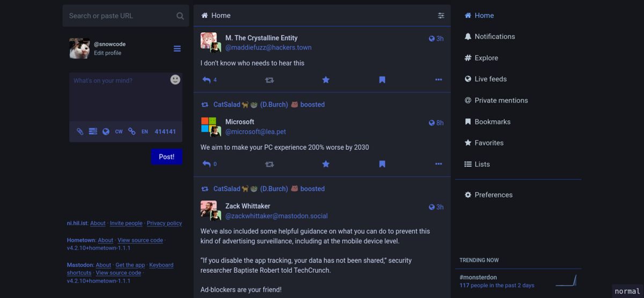Open @microsoft@lea.pet profile handle
This screenshot has height=298, width=644.
(255, 132)
